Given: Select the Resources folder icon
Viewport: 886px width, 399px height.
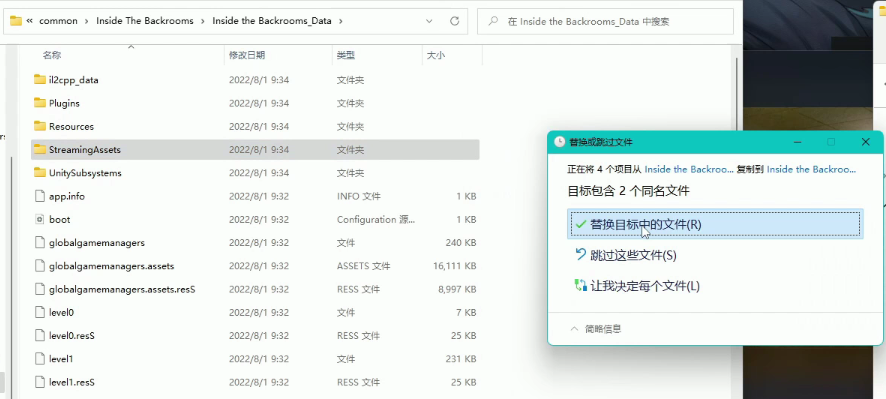Looking at the screenshot, I should (40, 126).
